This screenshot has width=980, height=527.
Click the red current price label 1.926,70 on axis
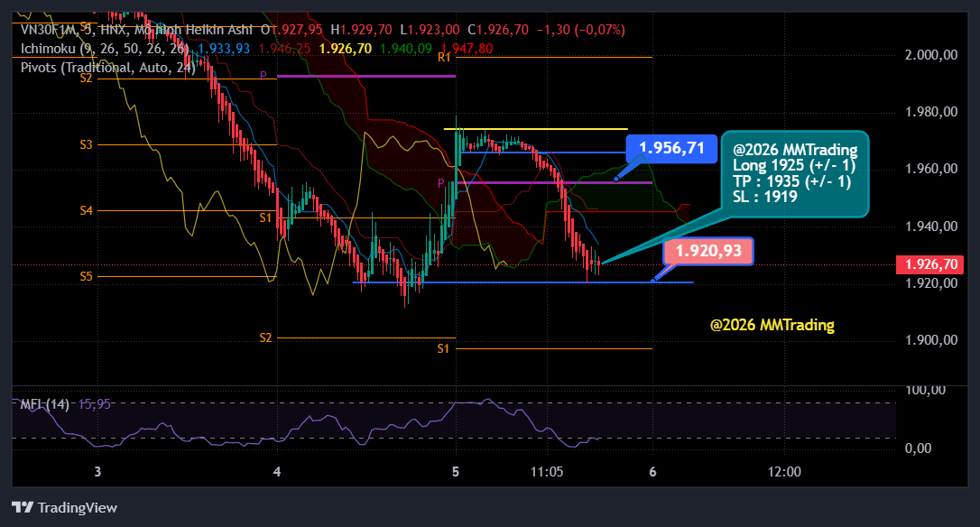point(930,264)
